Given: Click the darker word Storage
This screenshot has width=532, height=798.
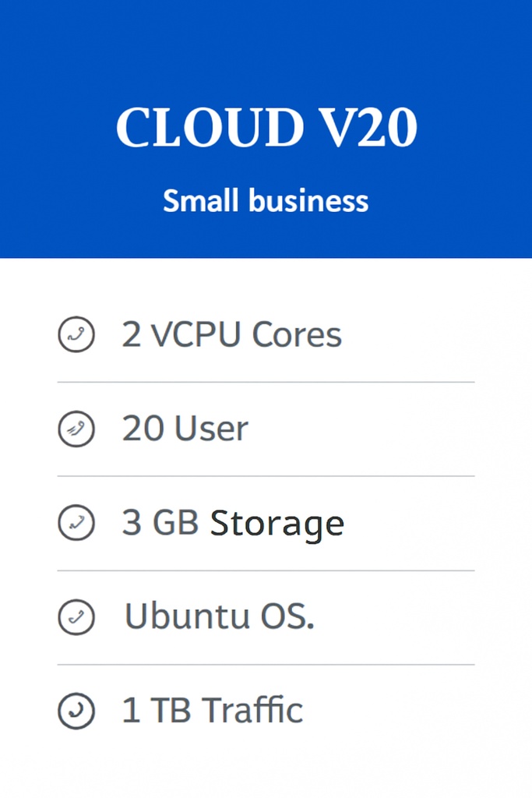Looking at the screenshot, I should (277, 524).
